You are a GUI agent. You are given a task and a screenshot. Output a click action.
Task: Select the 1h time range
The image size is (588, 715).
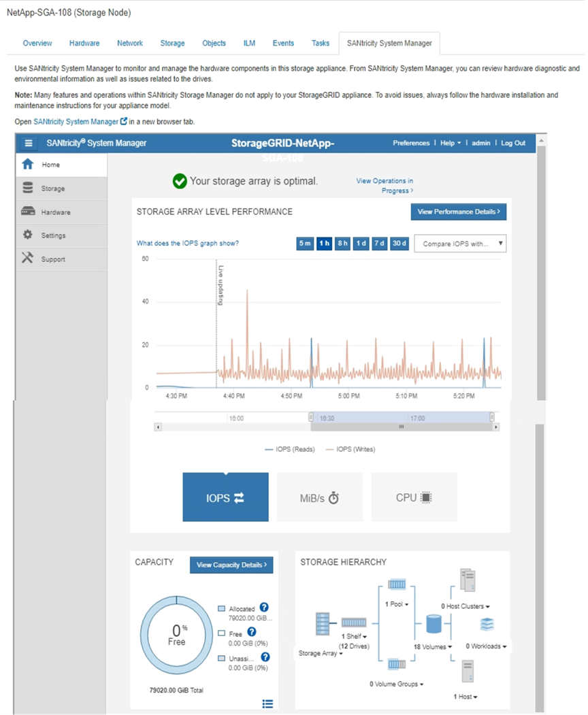pos(324,244)
